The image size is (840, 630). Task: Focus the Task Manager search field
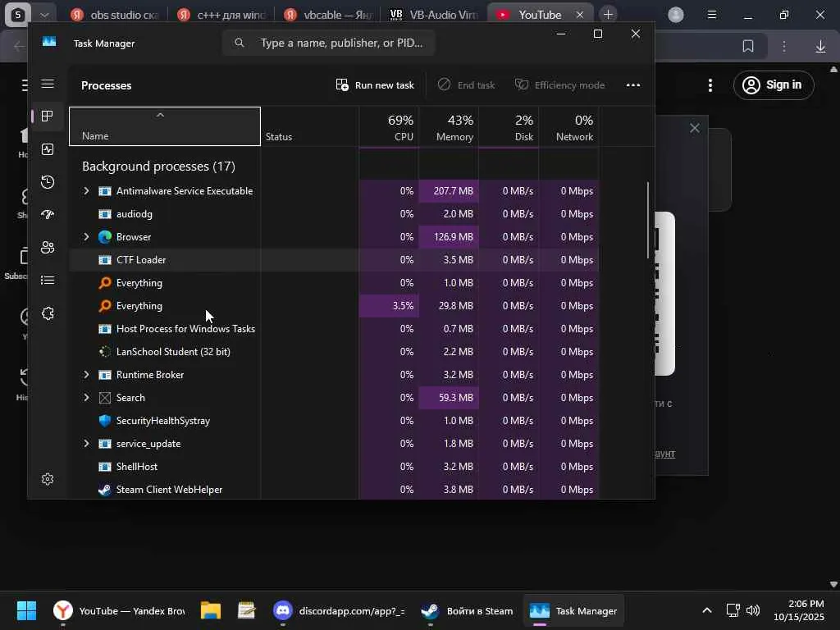point(328,43)
